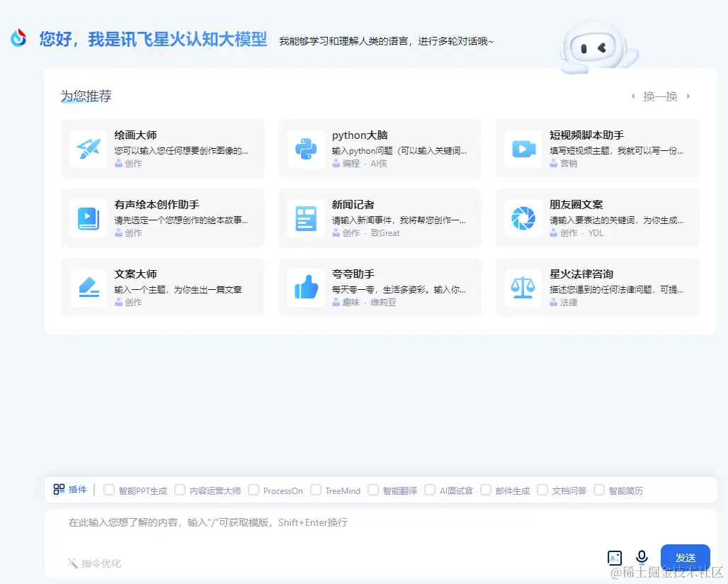Click user icon beside 编程 tag
This screenshot has height=584, width=728.
336,163
